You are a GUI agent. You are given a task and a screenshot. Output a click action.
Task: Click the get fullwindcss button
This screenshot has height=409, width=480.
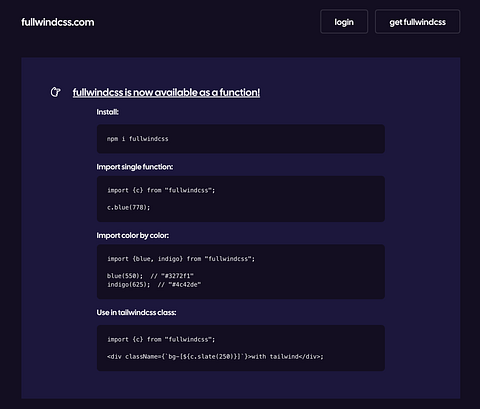[x=417, y=22]
